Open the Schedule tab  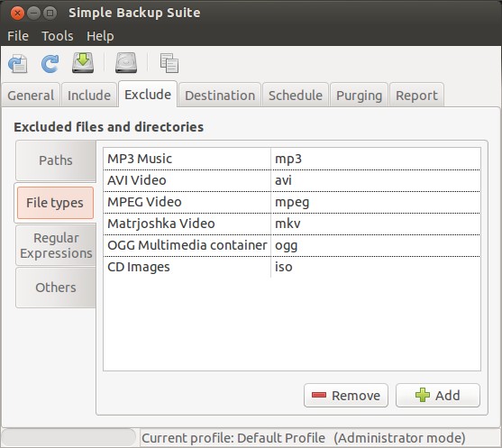coord(296,96)
